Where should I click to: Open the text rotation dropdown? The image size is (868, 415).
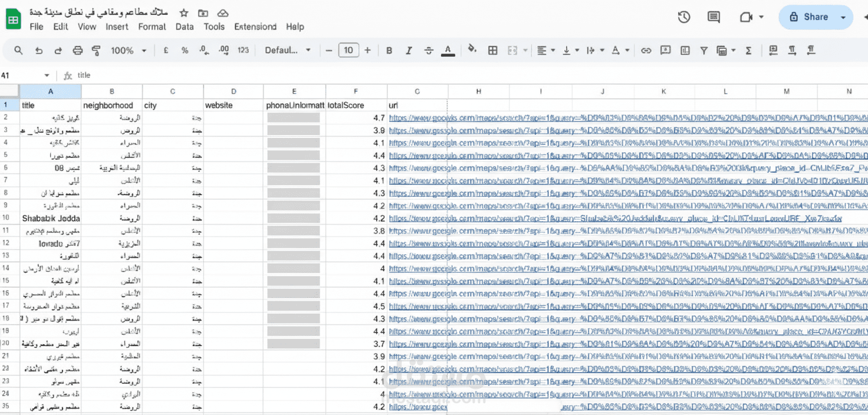point(619,51)
